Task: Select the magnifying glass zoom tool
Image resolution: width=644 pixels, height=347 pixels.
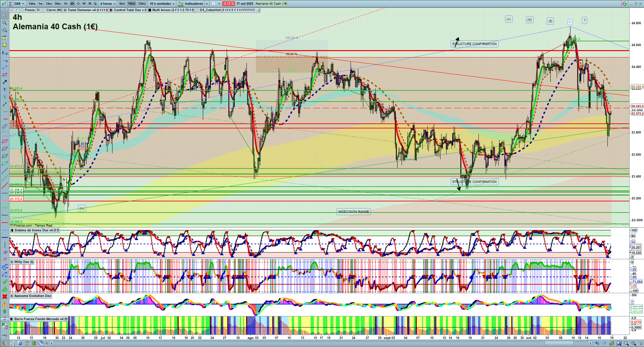Action: [x=4, y=23]
